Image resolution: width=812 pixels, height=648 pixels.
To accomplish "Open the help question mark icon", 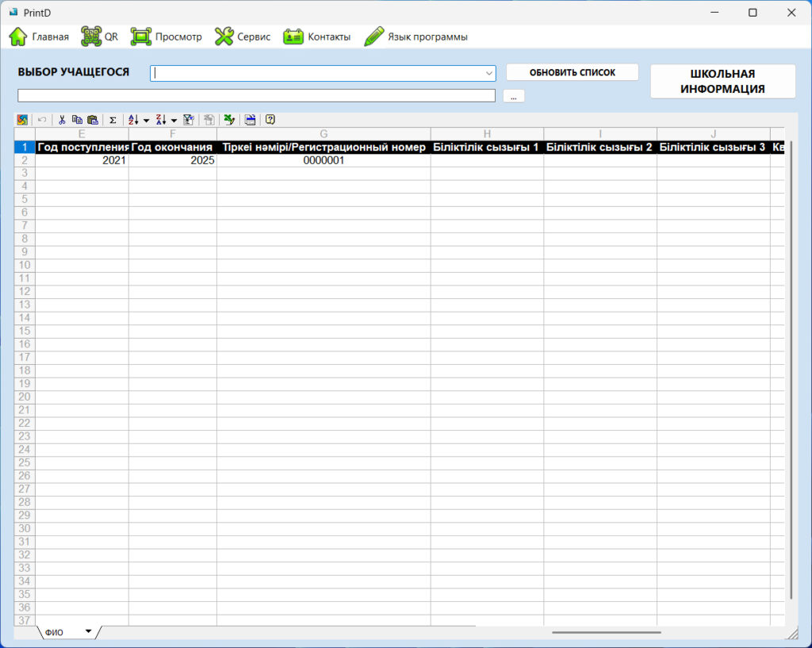I will [x=270, y=121].
